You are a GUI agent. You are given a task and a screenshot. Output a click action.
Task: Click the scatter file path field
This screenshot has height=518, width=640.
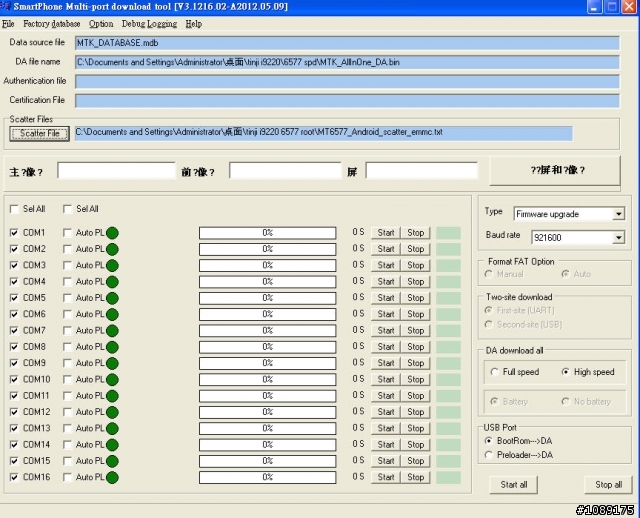pyautogui.click(x=323, y=133)
